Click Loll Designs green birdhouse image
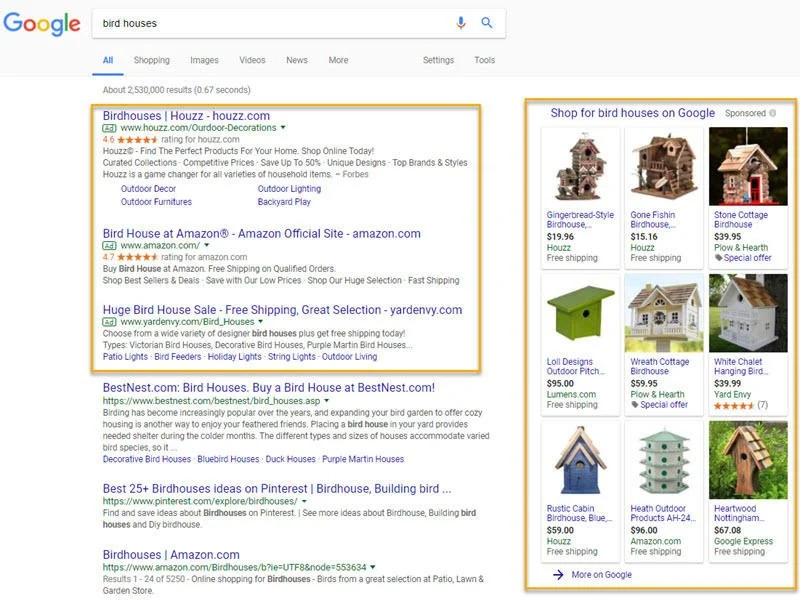Viewport: 801px width, 600px height. pyautogui.click(x=580, y=313)
